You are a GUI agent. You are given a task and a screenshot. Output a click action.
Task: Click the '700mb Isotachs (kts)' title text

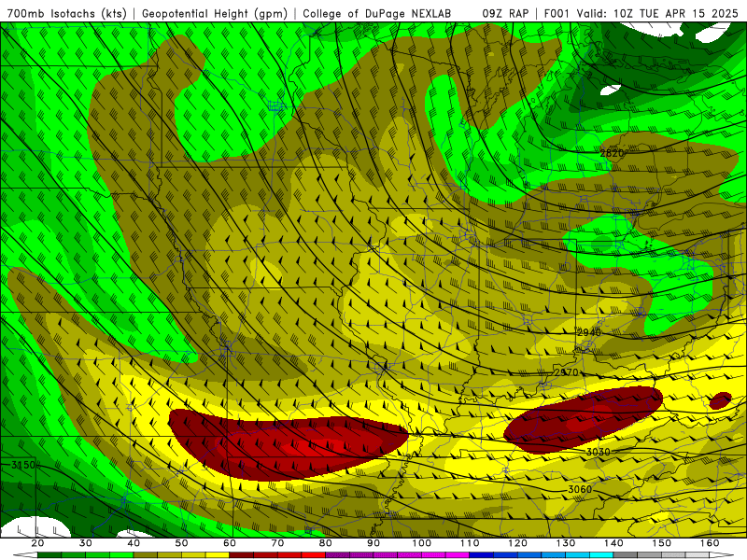[x=66, y=13]
